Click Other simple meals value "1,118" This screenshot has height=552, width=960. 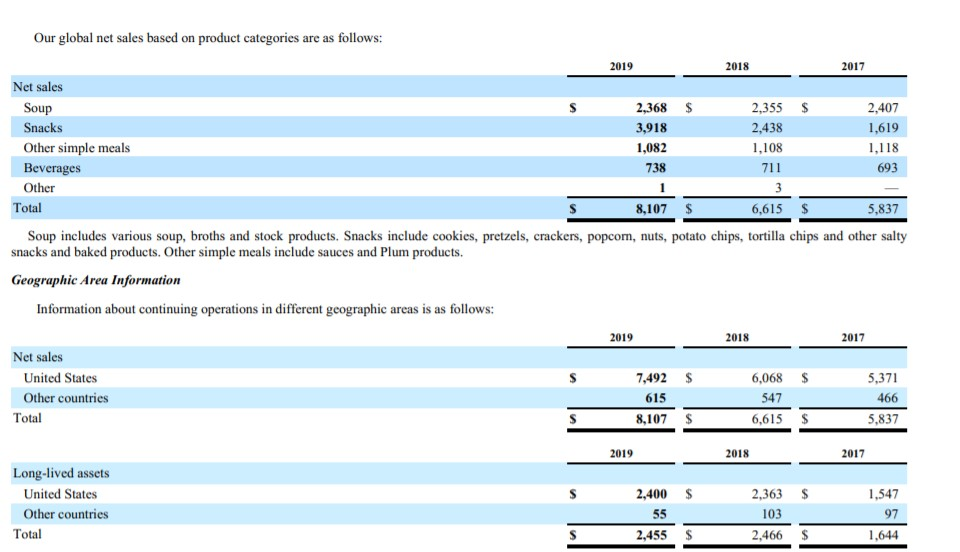point(883,148)
